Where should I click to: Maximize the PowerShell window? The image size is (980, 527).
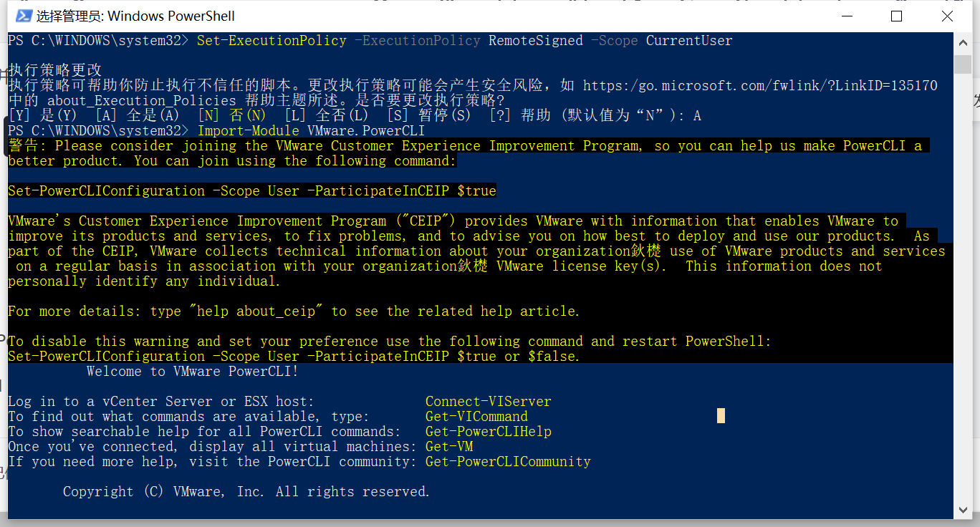click(896, 15)
